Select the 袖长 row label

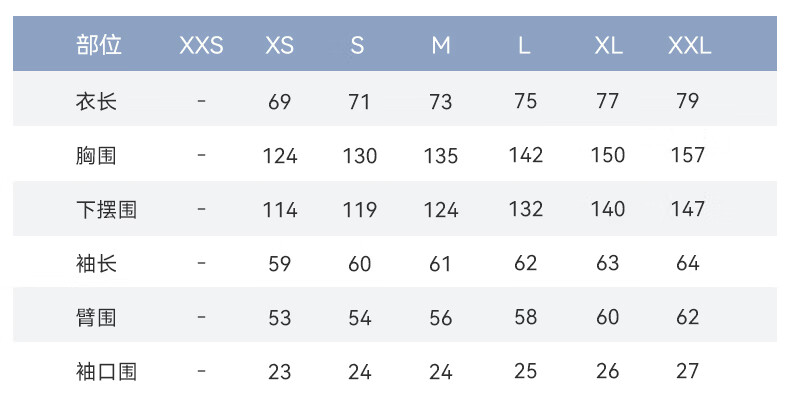point(96,264)
